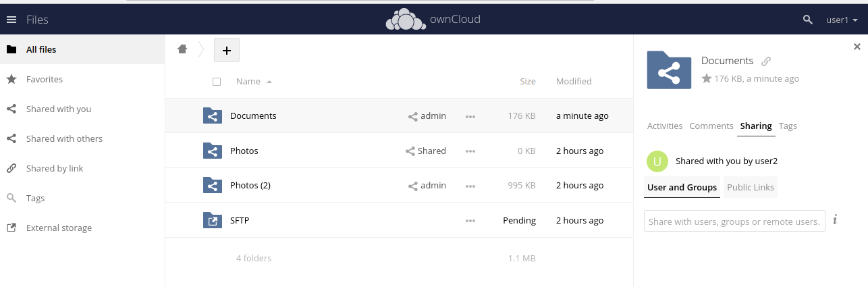
Task: Click the sharing info 'i' icon
Action: (835, 219)
